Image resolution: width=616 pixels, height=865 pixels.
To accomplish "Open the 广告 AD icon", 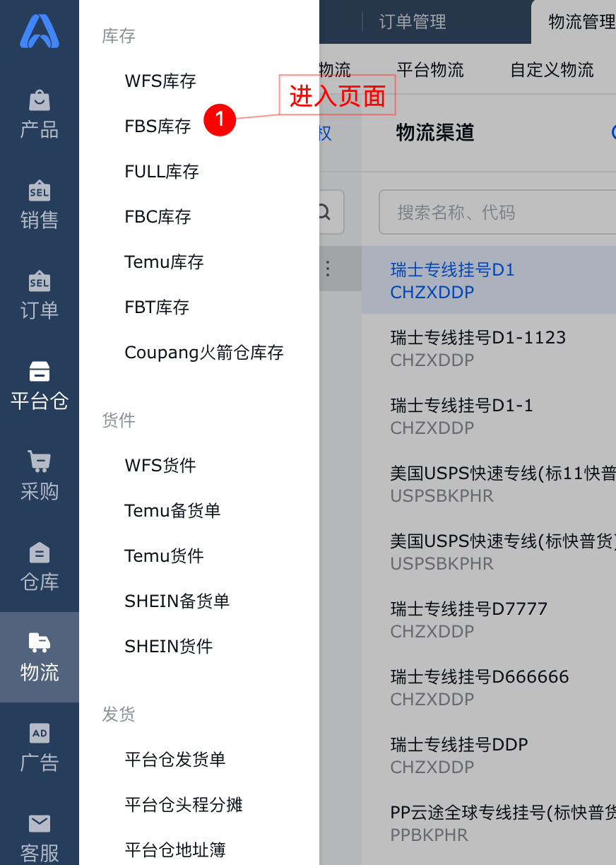I will [x=40, y=733].
